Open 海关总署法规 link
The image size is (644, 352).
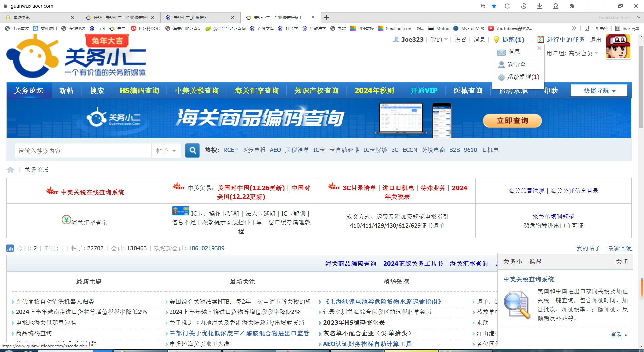click(x=526, y=191)
